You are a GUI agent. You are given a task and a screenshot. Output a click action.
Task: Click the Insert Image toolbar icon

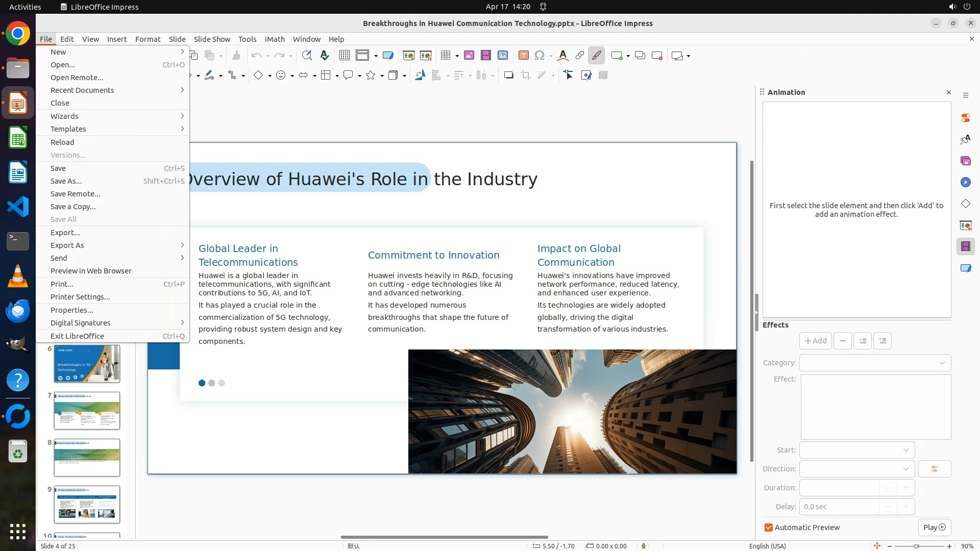pyautogui.click(x=469, y=56)
